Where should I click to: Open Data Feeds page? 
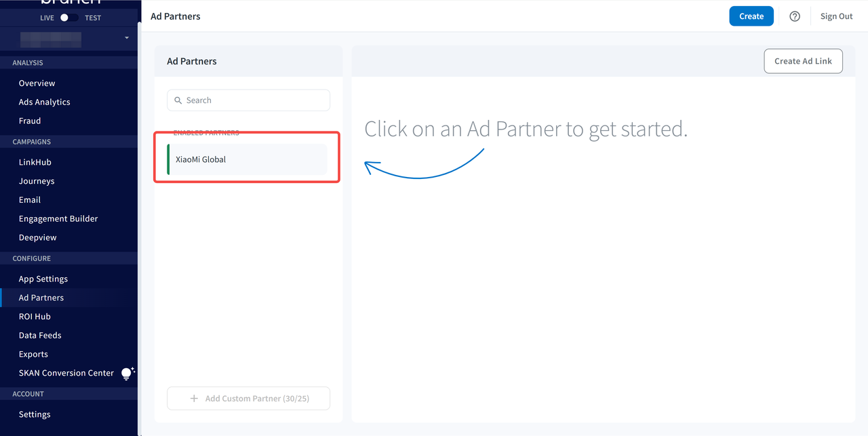(x=40, y=336)
